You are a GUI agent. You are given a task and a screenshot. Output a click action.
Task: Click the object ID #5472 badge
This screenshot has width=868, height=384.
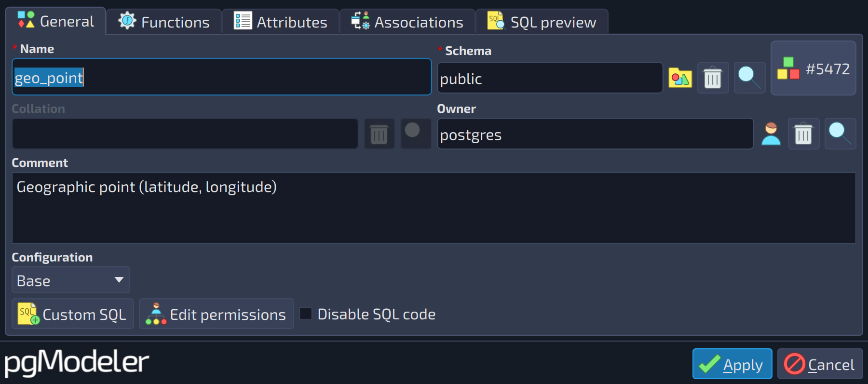tap(813, 68)
